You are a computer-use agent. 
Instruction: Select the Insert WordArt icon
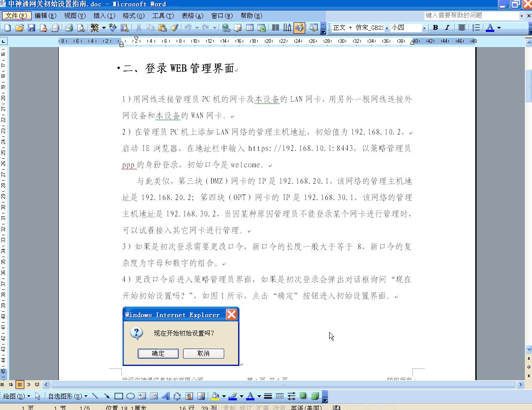click(x=166, y=396)
